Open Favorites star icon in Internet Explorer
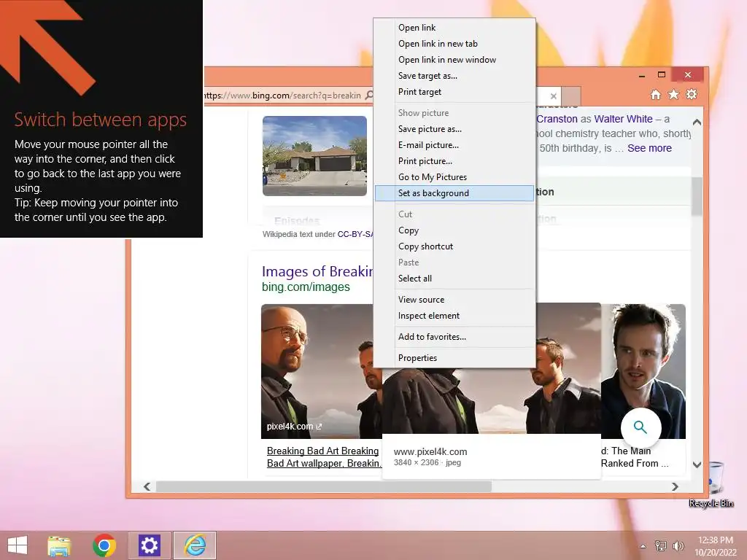 (673, 94)
